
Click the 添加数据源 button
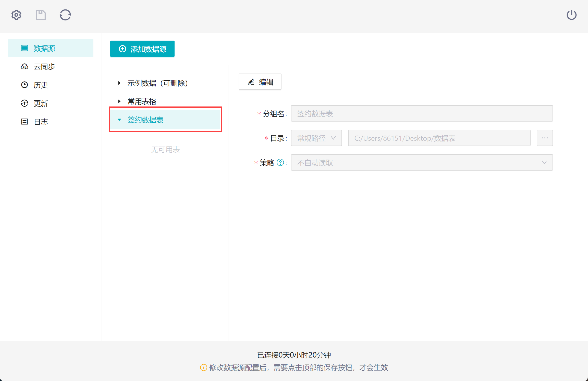click(142, 49)
